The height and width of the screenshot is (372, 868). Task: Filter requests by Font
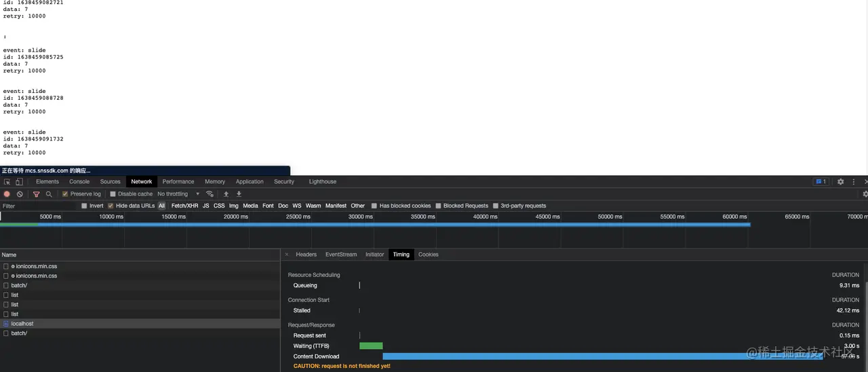tap(268, 206)
